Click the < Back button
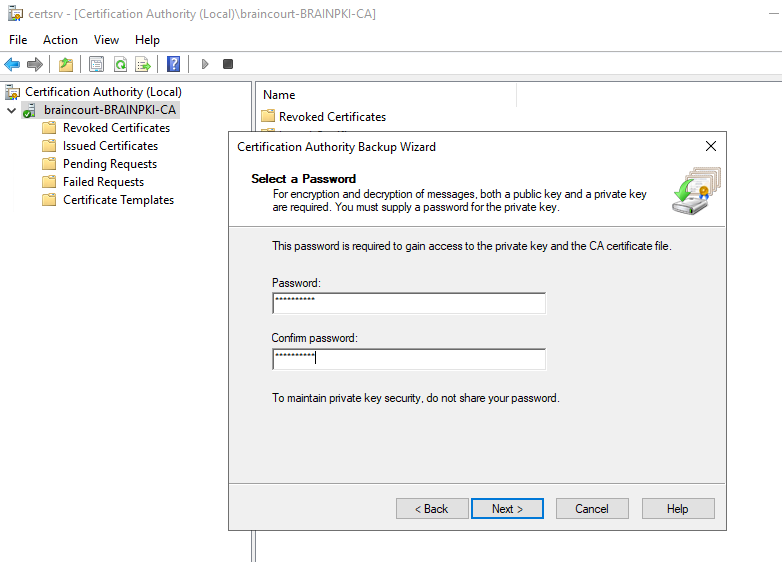This screenshot has height=562, width=782. pos(432,509)
